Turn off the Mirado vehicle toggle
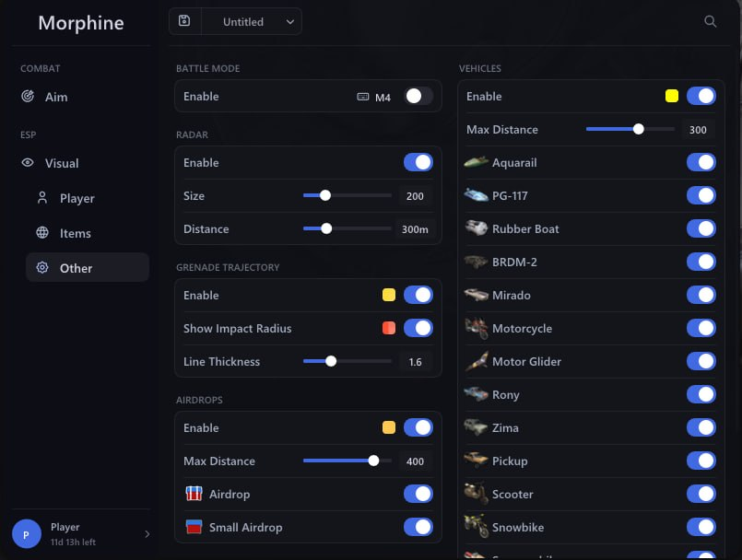Image resolution: width=742 pixels, height=560 pixels. click(701, 295)
